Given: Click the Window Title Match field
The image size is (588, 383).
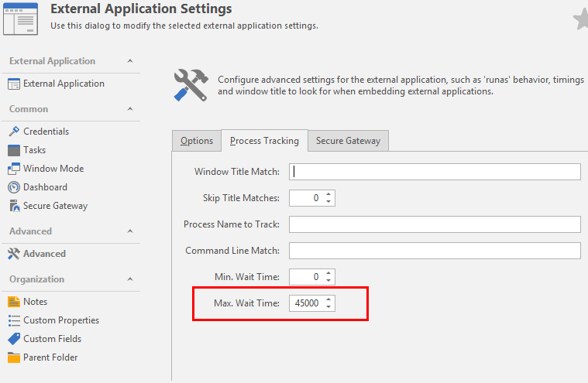Looking at the screenshot, I should tap(435, 172).
